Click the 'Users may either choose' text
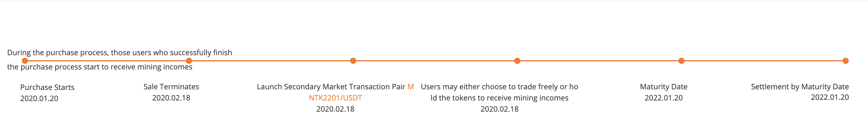Viewport: 868px width, 129px height. tap(499, 87)
